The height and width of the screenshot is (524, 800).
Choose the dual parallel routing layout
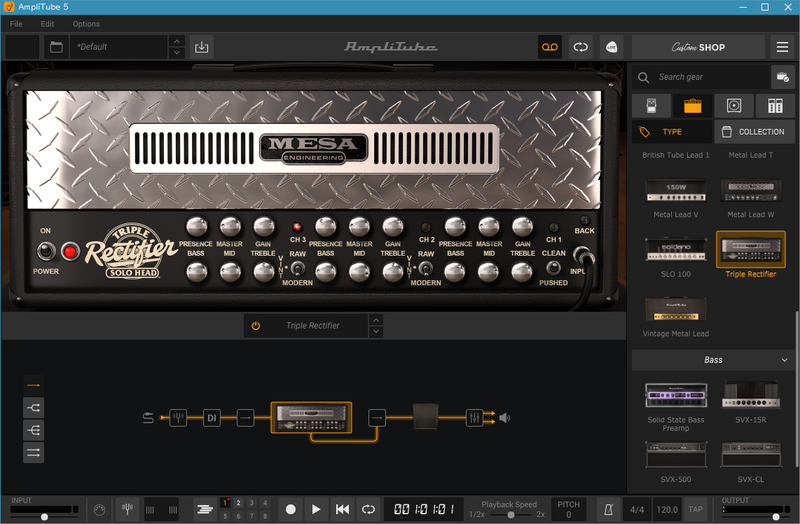tap(33, 453)
